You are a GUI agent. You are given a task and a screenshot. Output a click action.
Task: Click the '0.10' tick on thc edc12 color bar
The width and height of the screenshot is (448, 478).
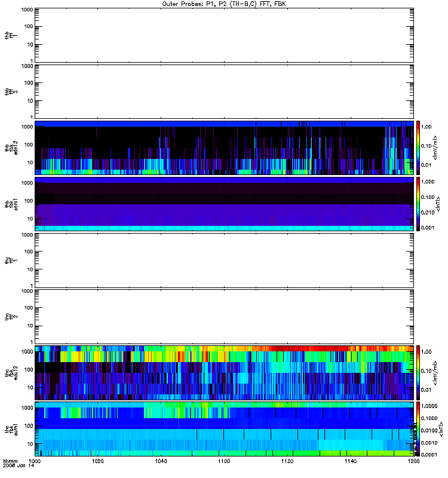[426, 371]
